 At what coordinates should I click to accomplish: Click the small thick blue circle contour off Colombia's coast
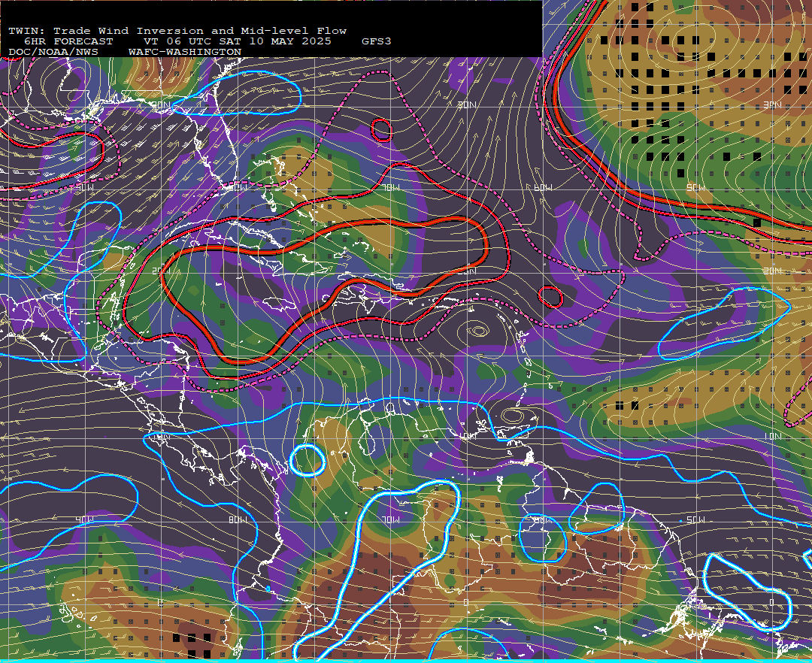pyautogui.click(x=308, y=460)
